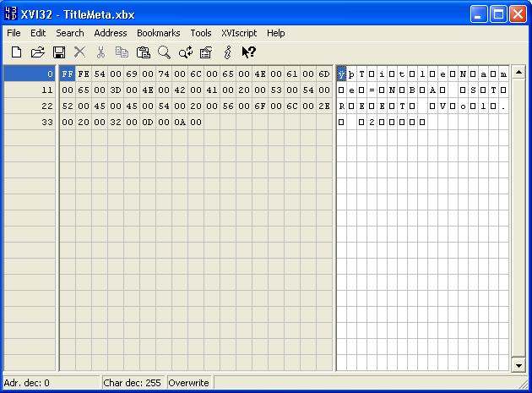Select the highlighted ÿ character in text pane
Screen dimensions: 532x393
pyautogui.click(x=341, y=74)
